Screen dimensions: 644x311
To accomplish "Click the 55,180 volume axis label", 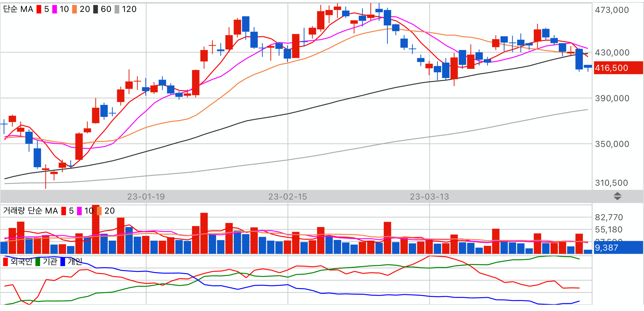I will pos(609,230).
